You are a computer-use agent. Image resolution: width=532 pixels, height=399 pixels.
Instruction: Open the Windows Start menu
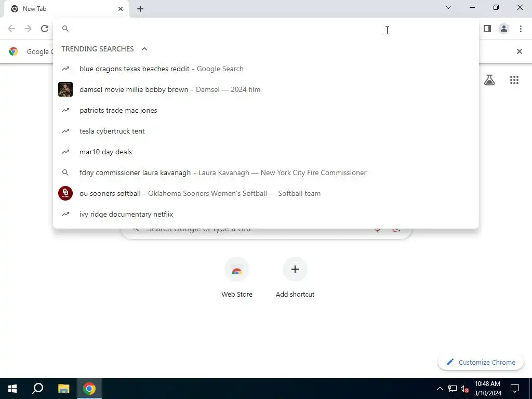coord(12,389)
